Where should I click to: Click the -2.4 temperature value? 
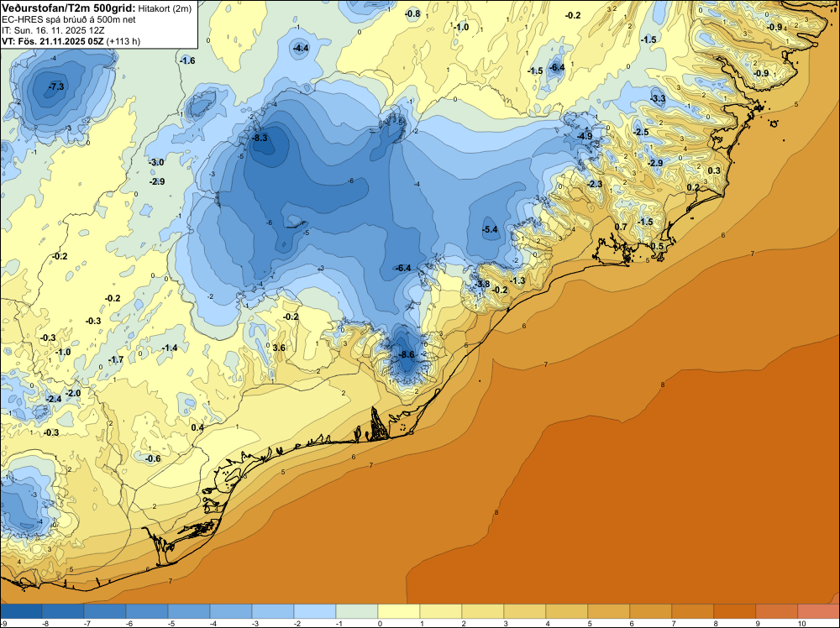coord(54,399)
